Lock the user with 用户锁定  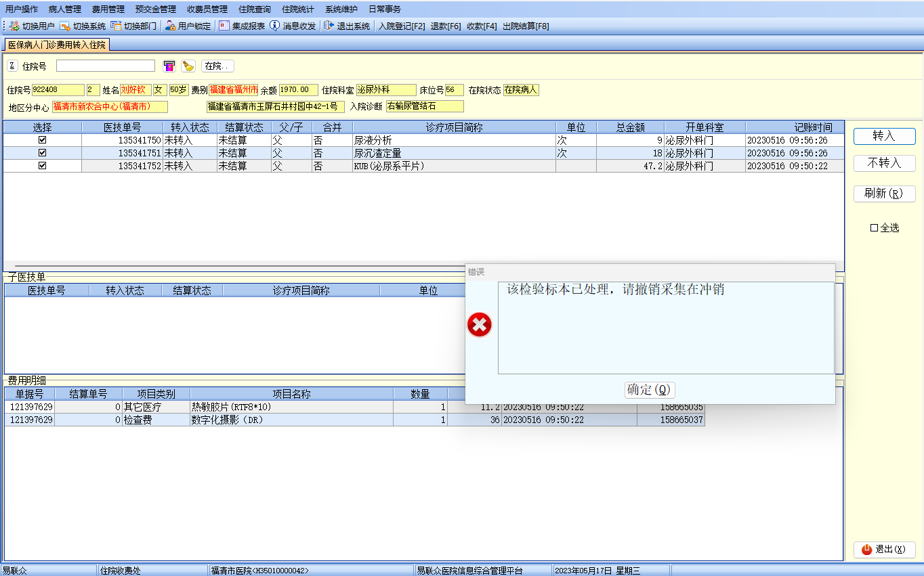(x=188, y=26)
